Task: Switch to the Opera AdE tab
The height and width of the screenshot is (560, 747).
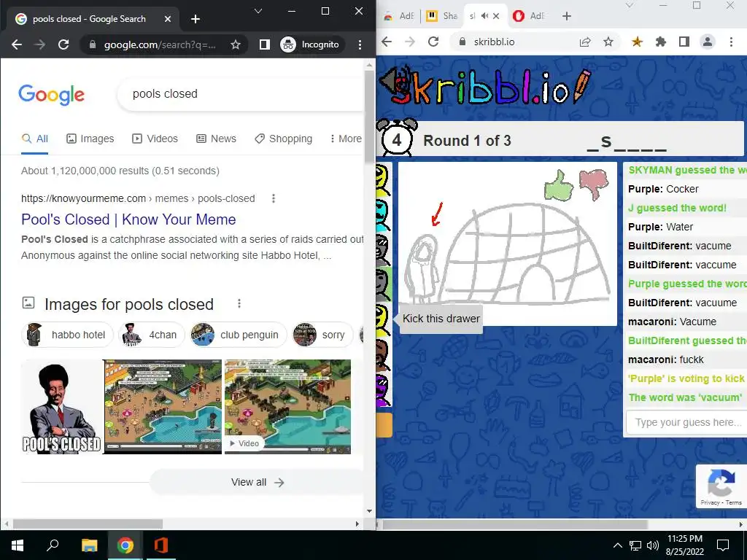Action: click(x=528, y=16)
